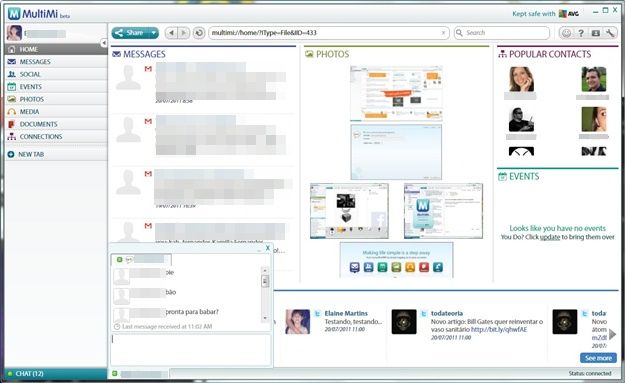
Task: Click the refresh icon beside address bar
Action: [x=199, y=33]
